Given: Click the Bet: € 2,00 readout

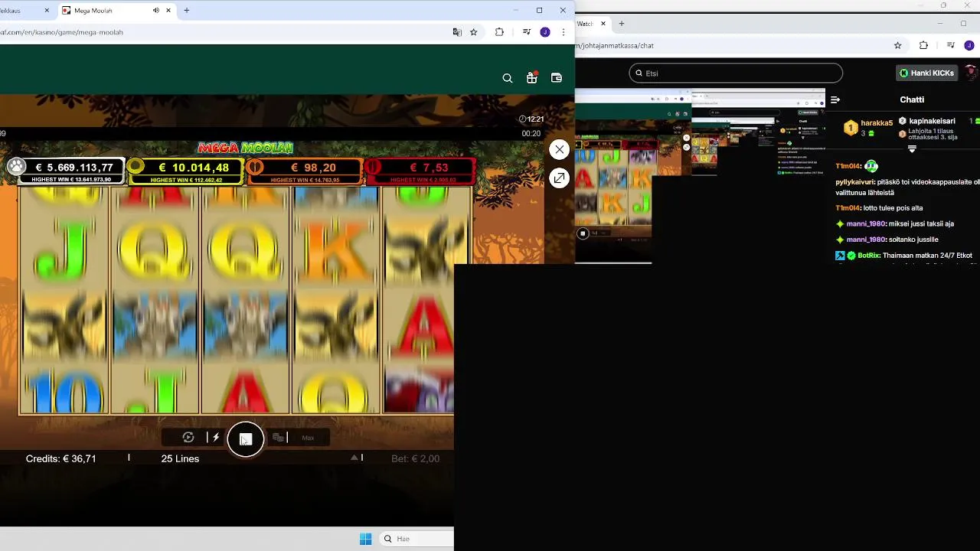Looking at the screenshot, I should pyautogui.click(x=416, y=458).
